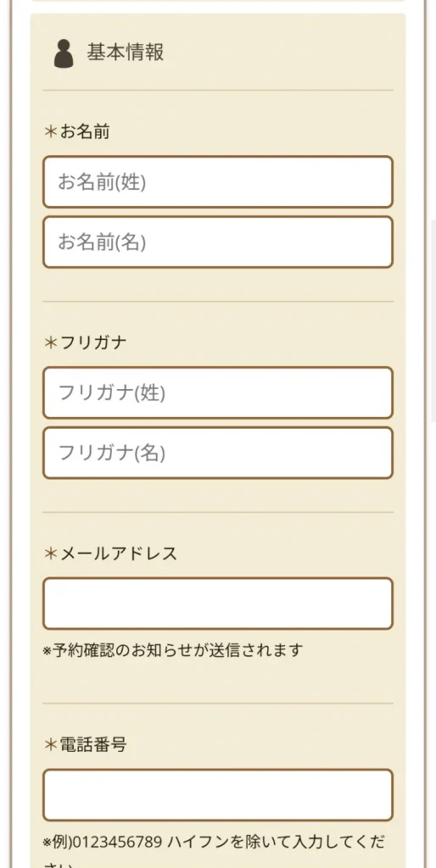Click the required asterisk before 電話番号
Image resolution: width=436 pixels, height=868 pixels.
(50, 745)
